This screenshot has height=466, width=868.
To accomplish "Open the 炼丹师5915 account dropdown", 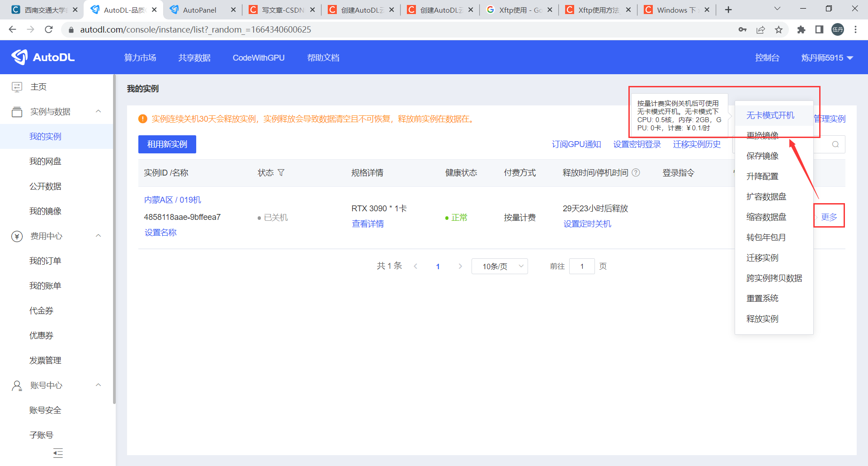I will (827, 58).
